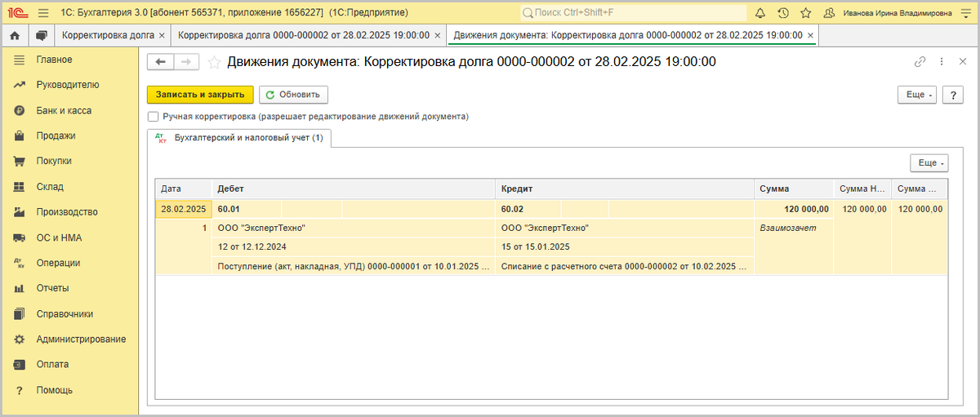Go forward with the right arrow button
This screenshot has height=417, width=980.
tap(186, 62)
